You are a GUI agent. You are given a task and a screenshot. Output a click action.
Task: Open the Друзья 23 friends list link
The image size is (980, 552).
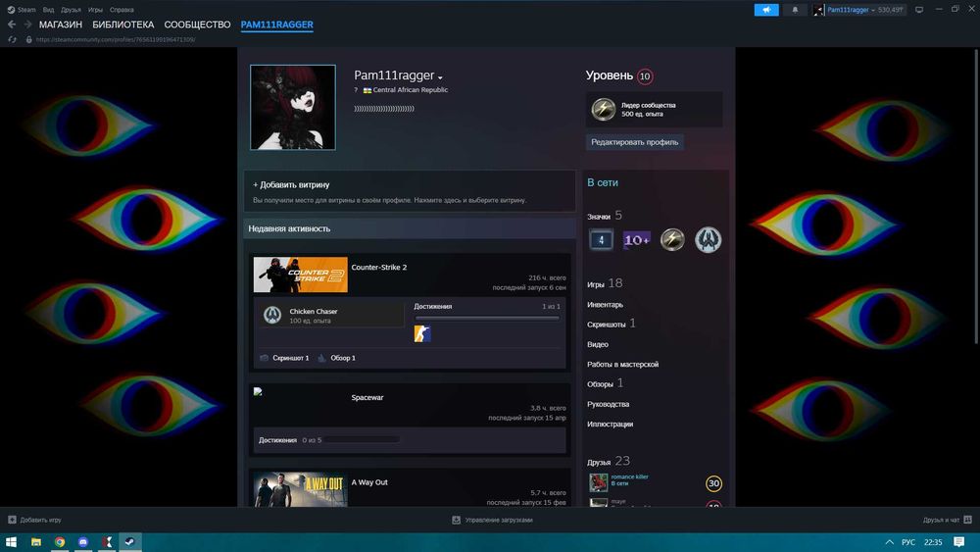(x=609, y=462)
